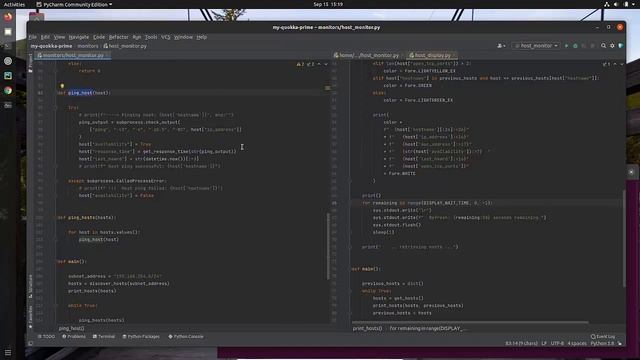Click my-quokka-prime breadcrumb in navigation bar
Viewport: 640px width, 360px height.
coord(51,46)
